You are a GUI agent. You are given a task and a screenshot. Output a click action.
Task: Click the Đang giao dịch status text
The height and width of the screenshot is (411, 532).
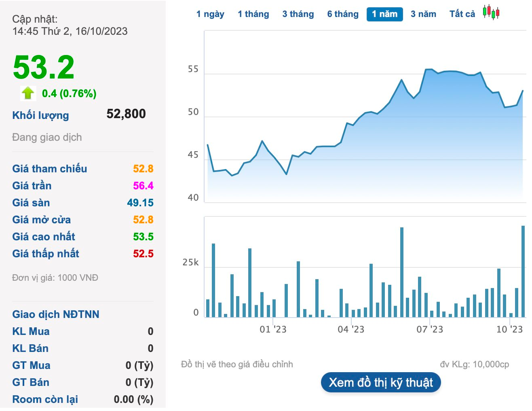(x=47, y=137)
